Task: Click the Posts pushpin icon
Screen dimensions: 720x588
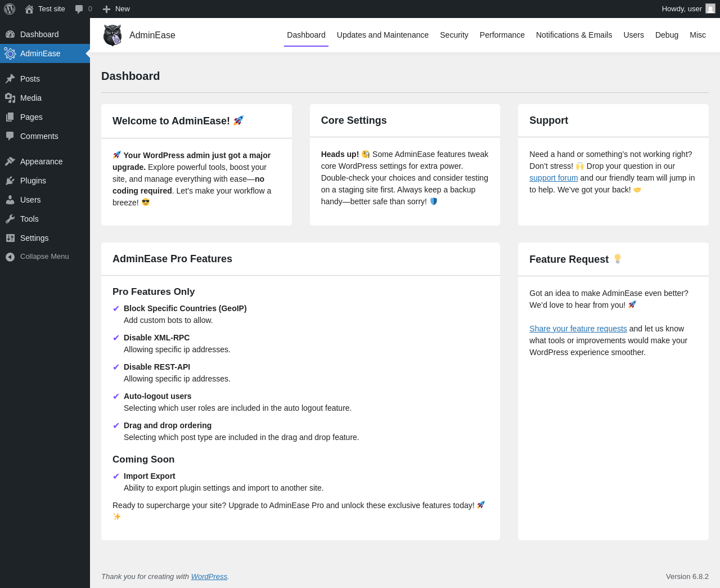Action: point(10,79)
